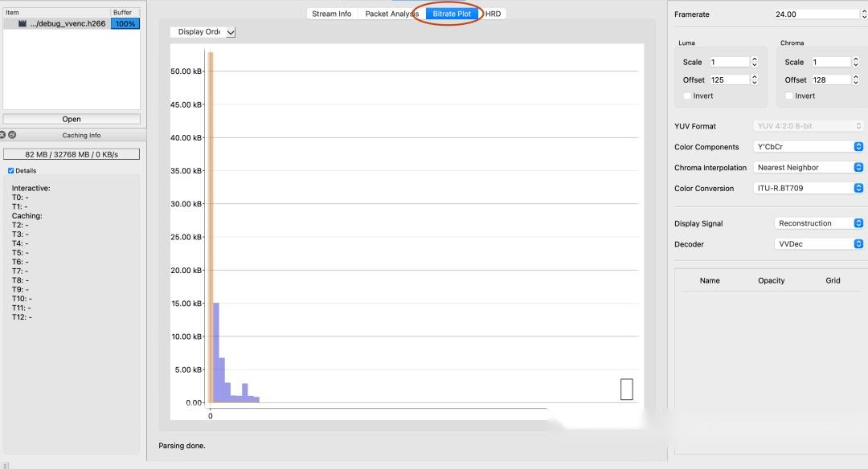The width and height of the screenshot is (868, 469).
Task: Click the T12 caching thread entry
Action: tap(22, 317)
